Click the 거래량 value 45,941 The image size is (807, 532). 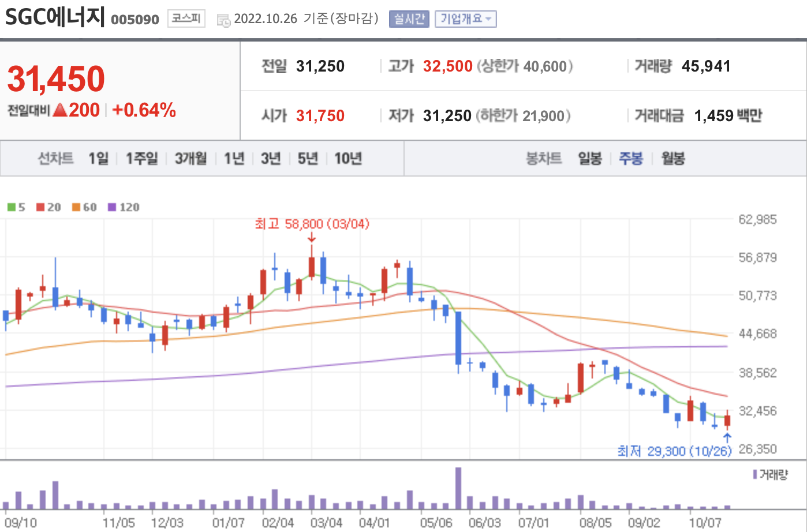[x=706, y=66]
